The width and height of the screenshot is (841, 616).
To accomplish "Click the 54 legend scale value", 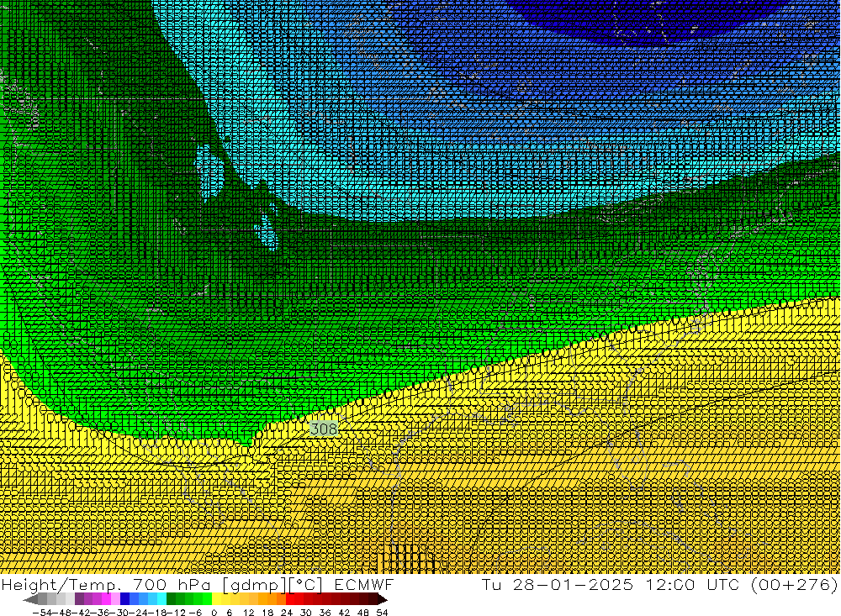I will pos(382,613).
